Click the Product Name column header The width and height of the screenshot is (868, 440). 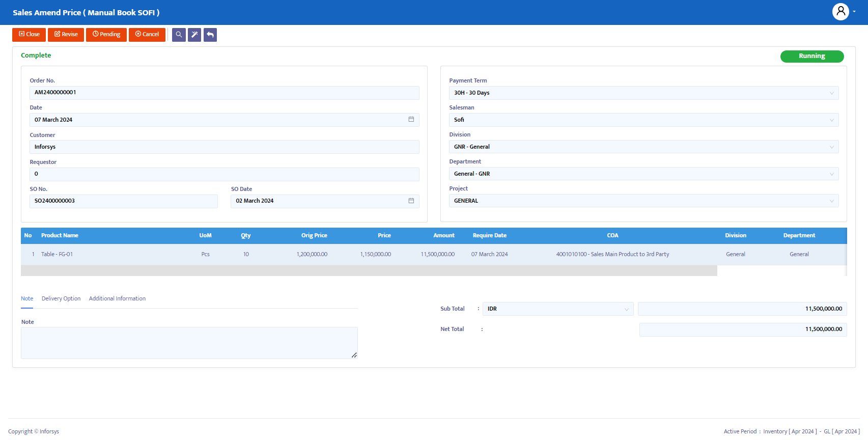pyautogui.click(x=60, y=235)
